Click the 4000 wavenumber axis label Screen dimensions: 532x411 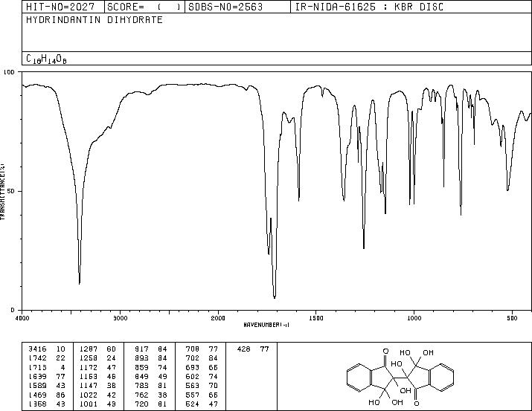tap(22, 318)
